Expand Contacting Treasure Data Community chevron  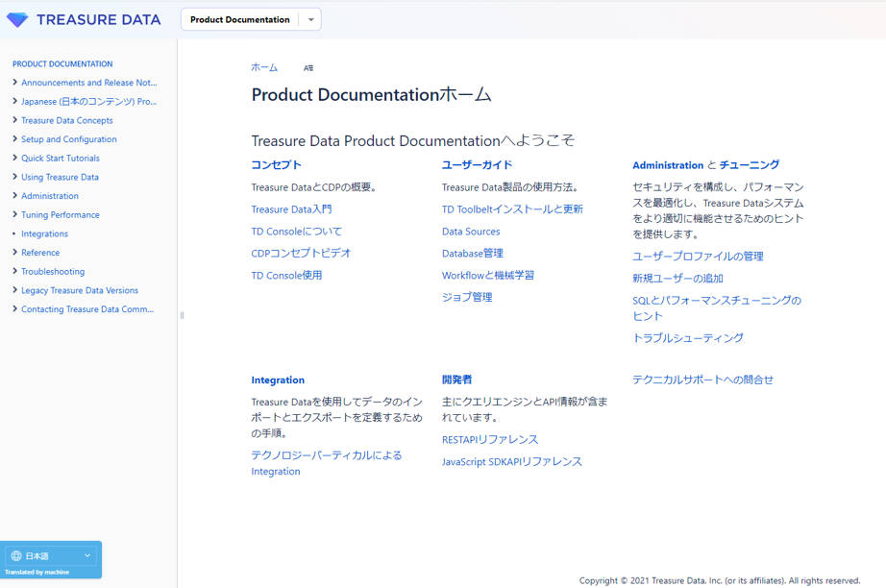pyautogui.click(x=14, y=309)
